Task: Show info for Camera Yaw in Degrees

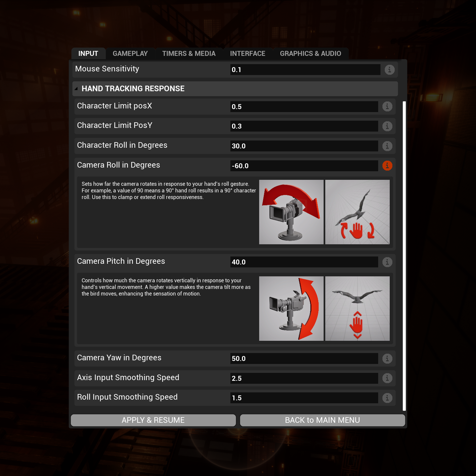Action: pos(387,359)
